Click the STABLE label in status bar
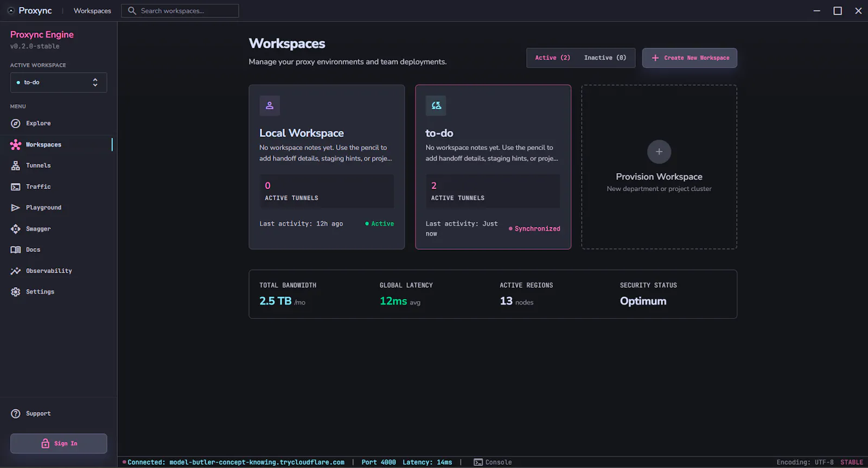This screenshot has height=468, width=868. [x=852, y=463]
